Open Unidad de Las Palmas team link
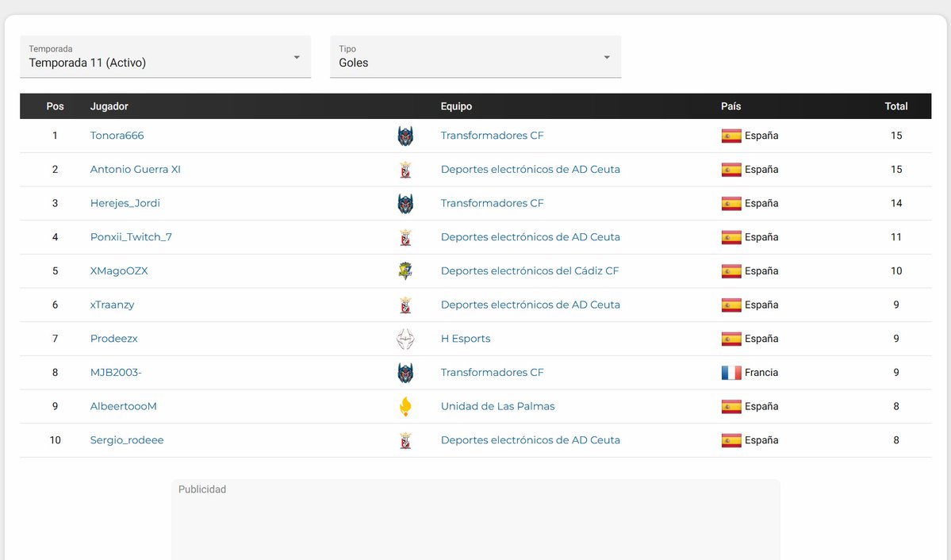The height and width of the screenshot is (560, 951). tap(497, 406)
